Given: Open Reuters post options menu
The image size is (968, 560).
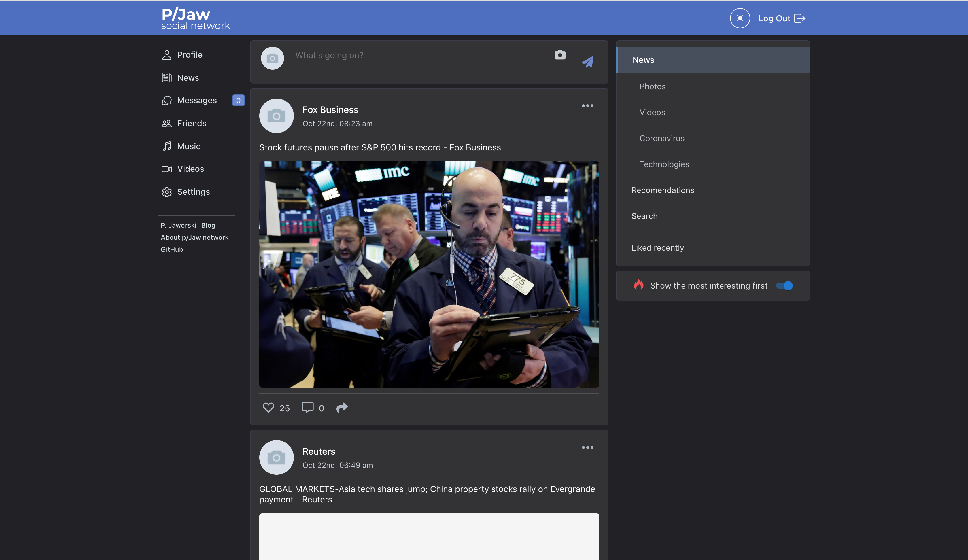Looking at the screenshot, I should 587,447.
